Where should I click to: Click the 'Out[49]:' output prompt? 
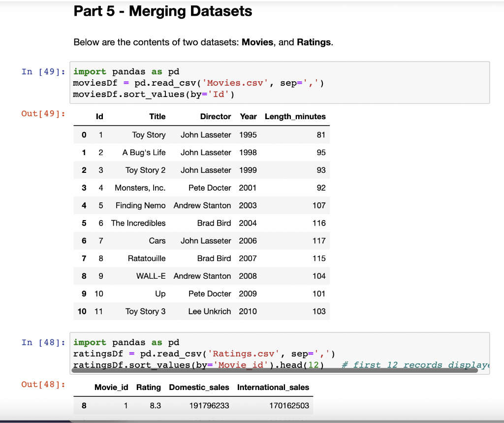click(43, 114)
